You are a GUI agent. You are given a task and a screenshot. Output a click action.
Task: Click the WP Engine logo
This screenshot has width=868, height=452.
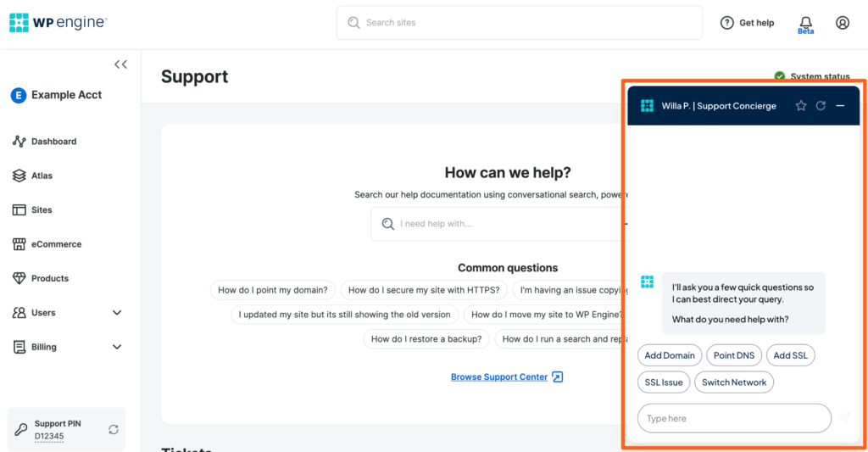58,23
